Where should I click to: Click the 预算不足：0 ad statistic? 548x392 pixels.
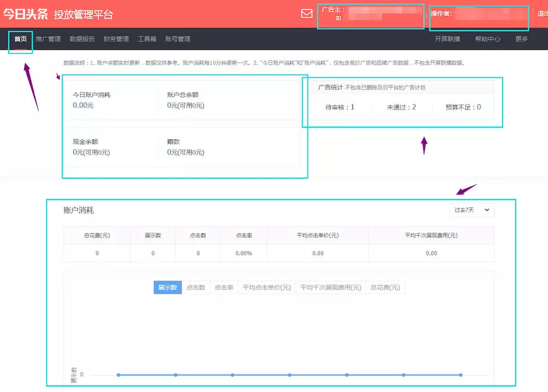[463, 107]
